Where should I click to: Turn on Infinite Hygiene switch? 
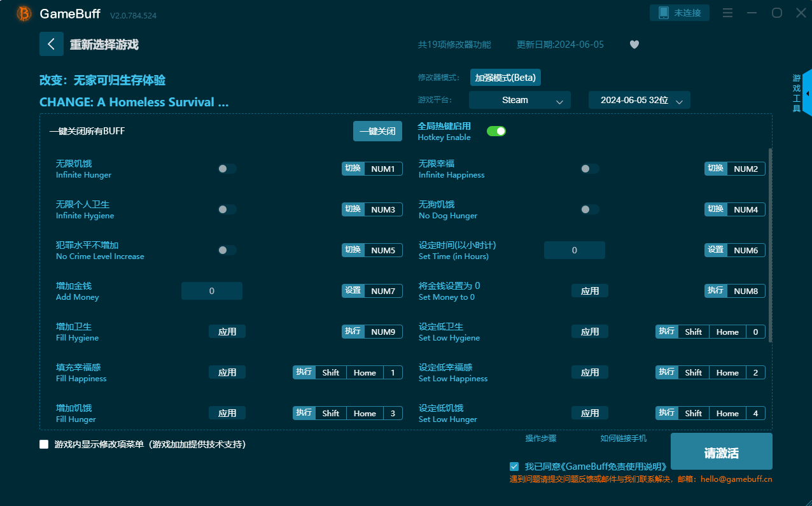(x=227, y=209)
